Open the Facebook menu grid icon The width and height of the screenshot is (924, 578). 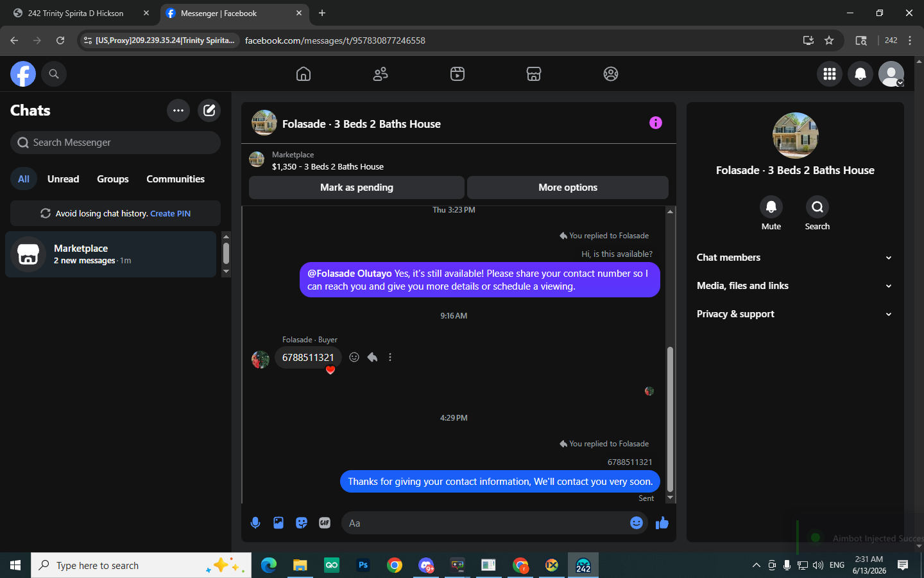pos(830,74)
